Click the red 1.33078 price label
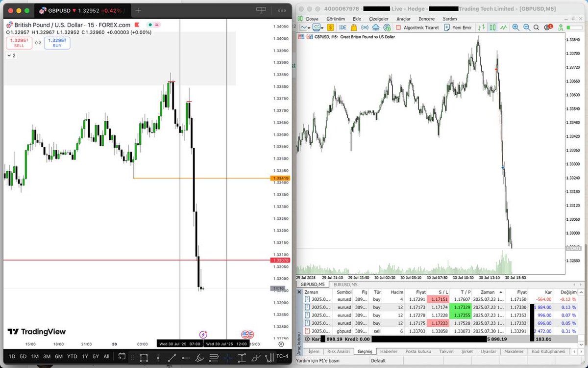588x368 pixels. coord(280,261)
